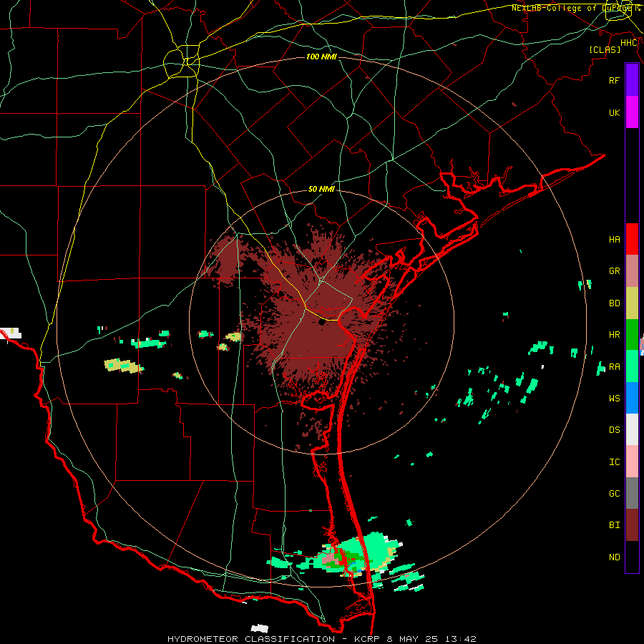Image resolution: width=644 pixels, height=644 pixels.
Task: Click the yellow BD legend swatch
Action: click(632, 303)
